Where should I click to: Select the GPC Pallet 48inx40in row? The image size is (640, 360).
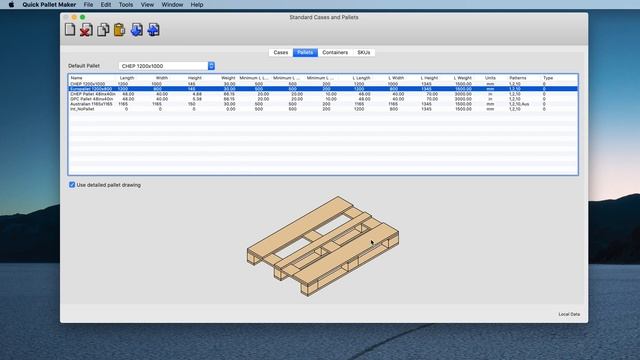323,99
